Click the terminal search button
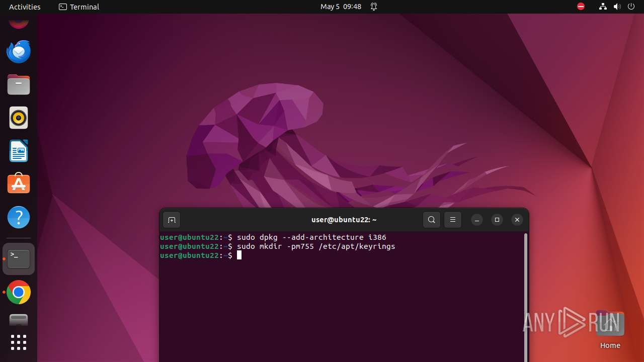This screenshot has height=362, width=644. coord(432,220)
